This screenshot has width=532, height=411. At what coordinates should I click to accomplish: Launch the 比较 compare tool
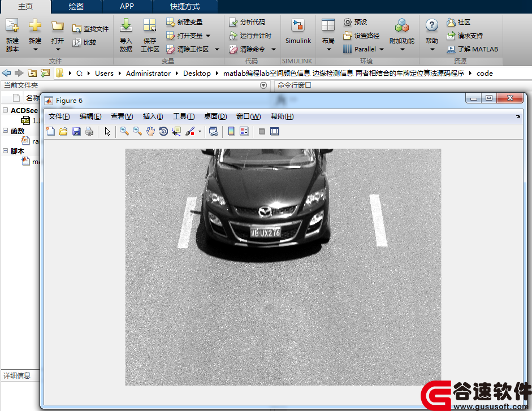(x=84, y=42)
